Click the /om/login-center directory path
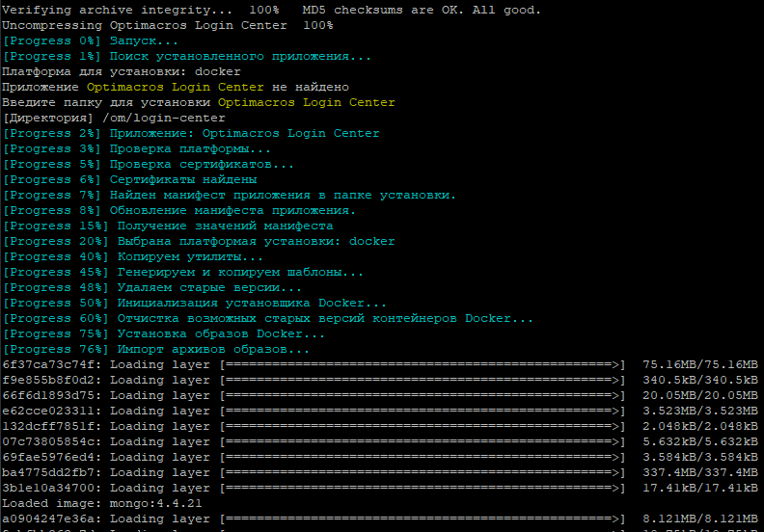The width and height of the screenshot is (764, 532). click(164, 119)
